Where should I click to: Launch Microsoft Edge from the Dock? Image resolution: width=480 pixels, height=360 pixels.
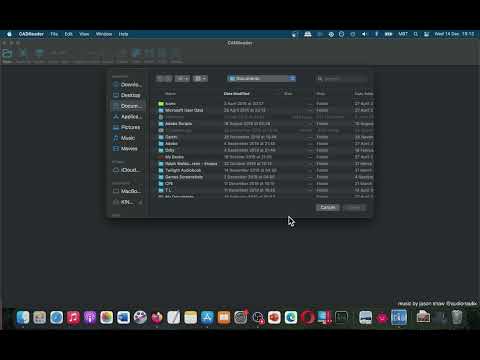pos(291,317)
